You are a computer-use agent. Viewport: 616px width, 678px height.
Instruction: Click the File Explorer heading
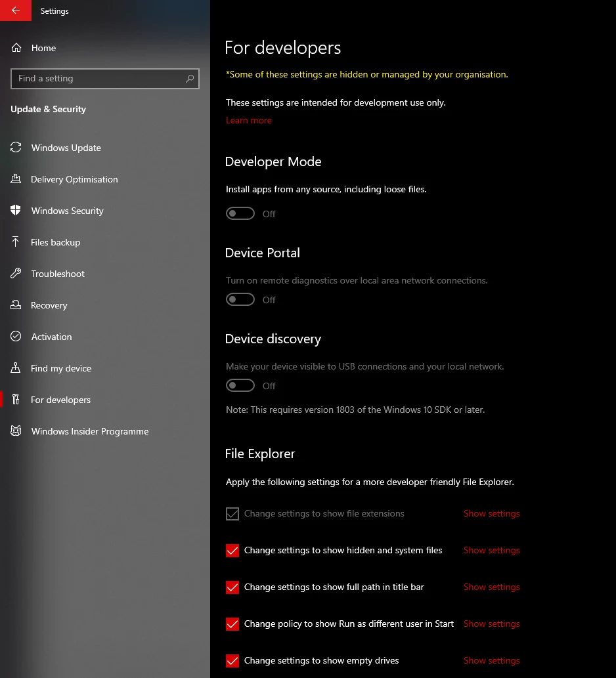click(x=260, y=454)
